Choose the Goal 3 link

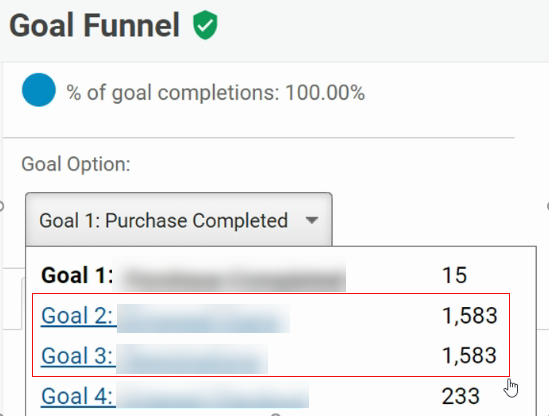77,356
